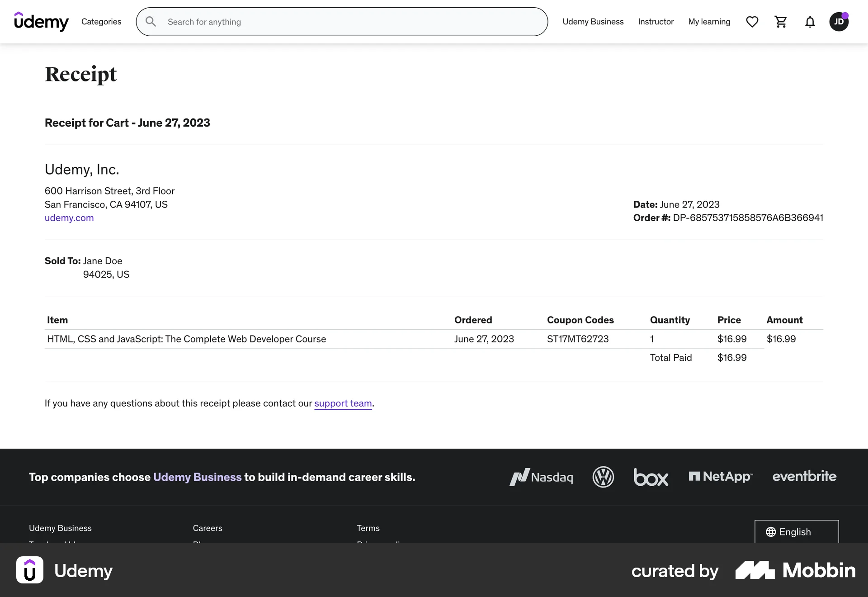Select Instructor in the header
This screenshot has height=597, width=868.
pyautogui.click(x=656, y=22)
